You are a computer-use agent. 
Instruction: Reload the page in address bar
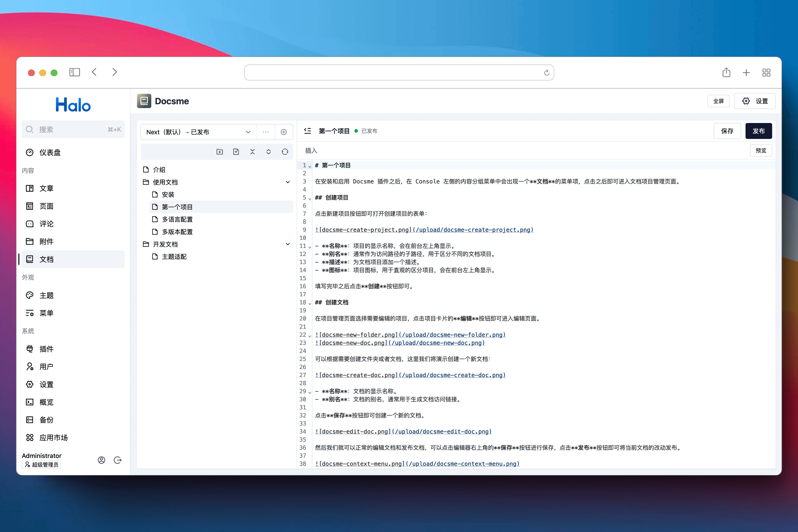[546, 73]
